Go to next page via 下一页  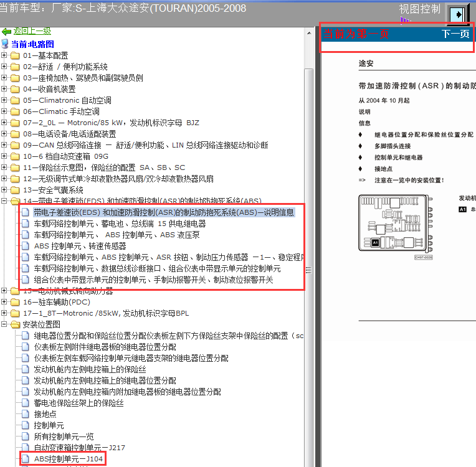pyautogui.click(x=455, y=34)
